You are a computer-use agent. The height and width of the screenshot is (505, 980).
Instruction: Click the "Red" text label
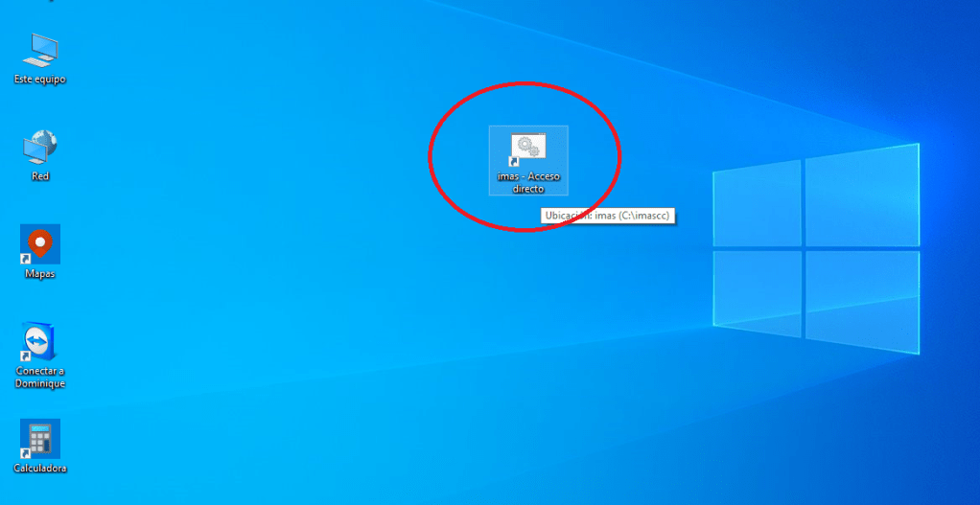[x=40, y=176]
